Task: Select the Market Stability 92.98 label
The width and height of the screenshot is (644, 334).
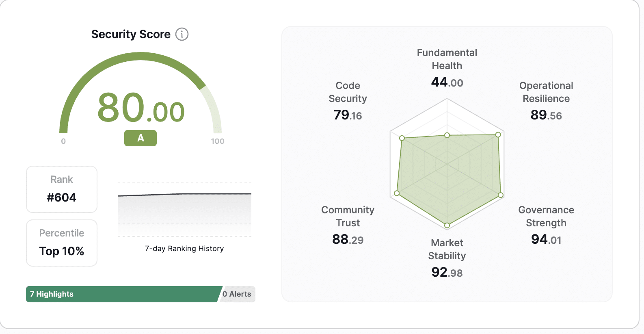Action: click(447, 258)
